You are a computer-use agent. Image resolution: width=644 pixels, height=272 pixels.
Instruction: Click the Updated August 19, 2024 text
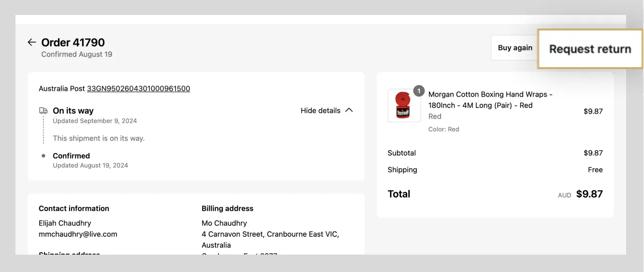pyautogui.click(x=90, y=165)
